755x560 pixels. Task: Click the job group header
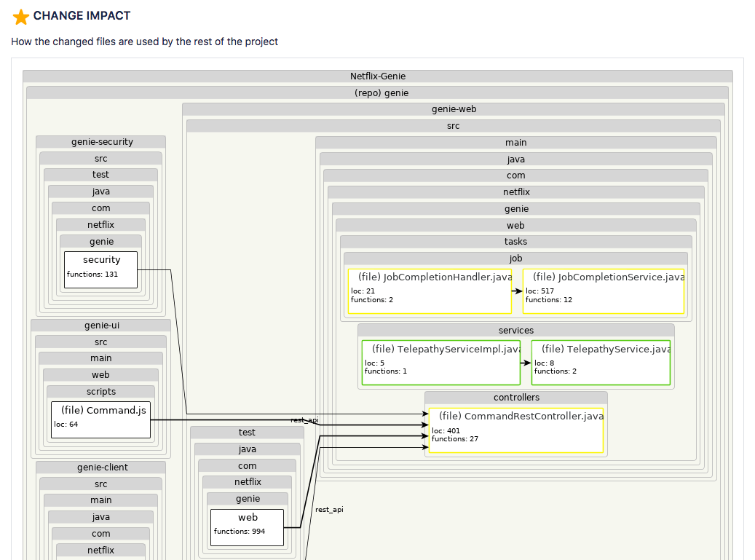(x=515, y=258)
